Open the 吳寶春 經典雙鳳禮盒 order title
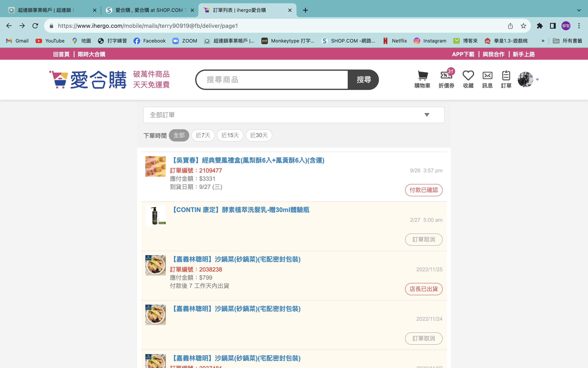This screenshot has width=588, height=368. click(x=247, y=160)
